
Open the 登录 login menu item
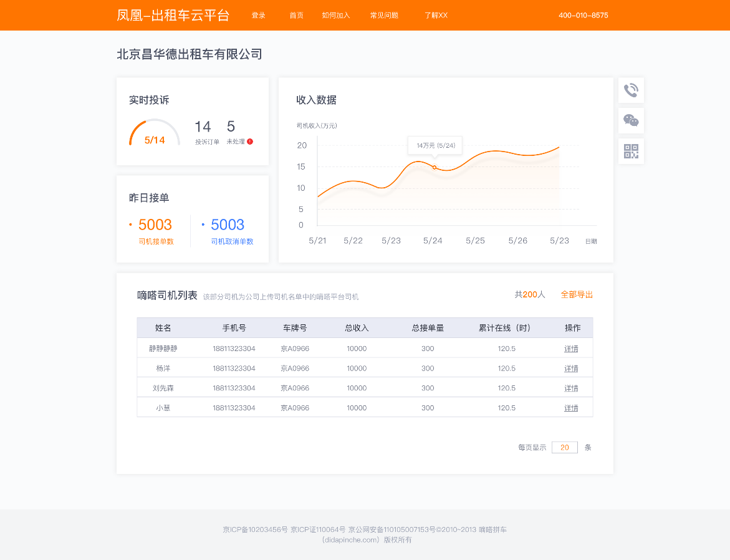click(259, 16)
